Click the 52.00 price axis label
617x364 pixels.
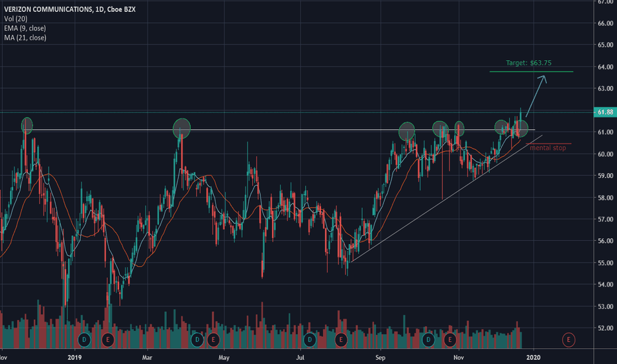[x=605, y=328]
